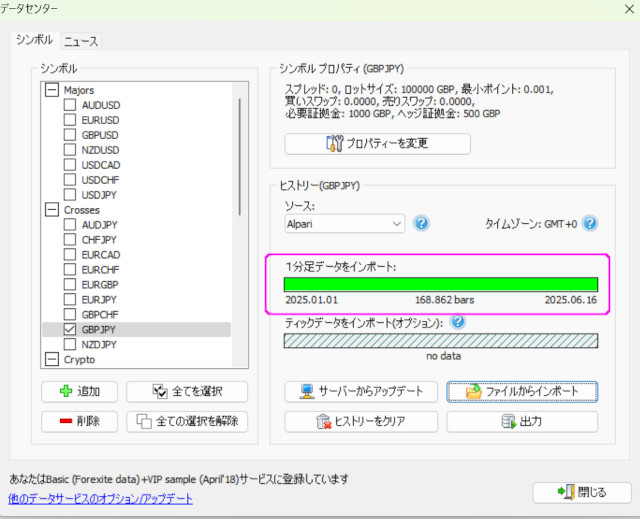Close the データセンター window with X
The image size is (640, 519).
[629, 9]
